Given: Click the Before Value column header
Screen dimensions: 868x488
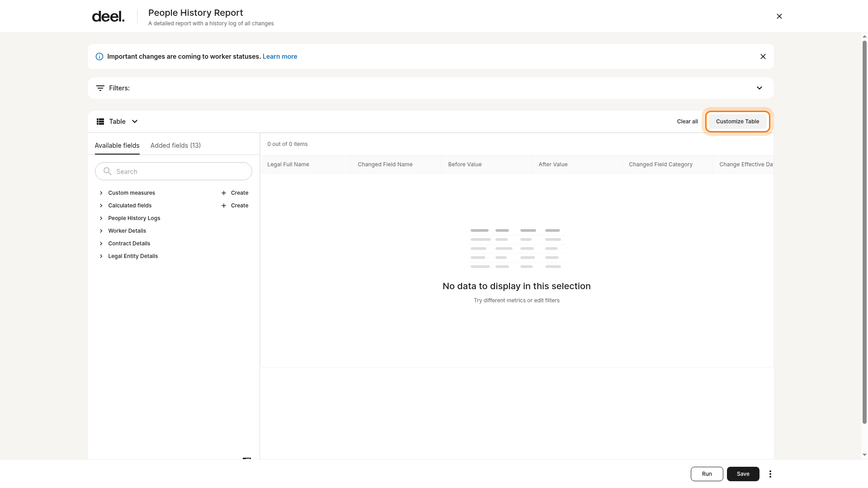Looking at the screenshot, I should (486, 164).
